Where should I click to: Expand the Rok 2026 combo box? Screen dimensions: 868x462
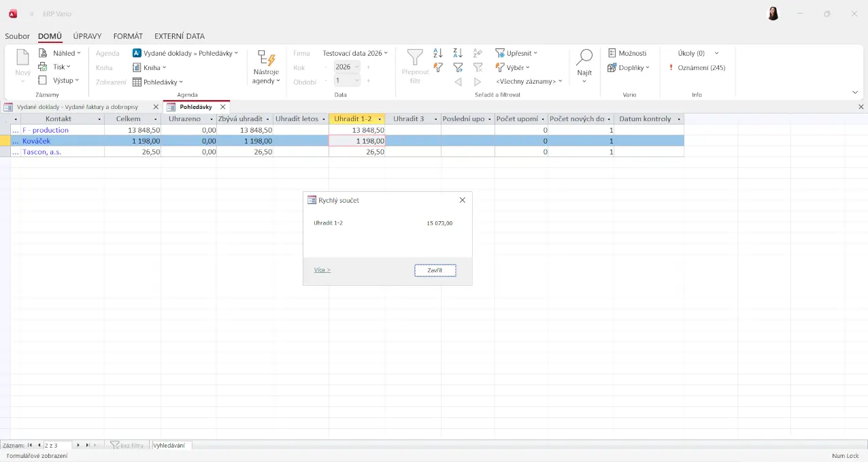click(356, 67)
